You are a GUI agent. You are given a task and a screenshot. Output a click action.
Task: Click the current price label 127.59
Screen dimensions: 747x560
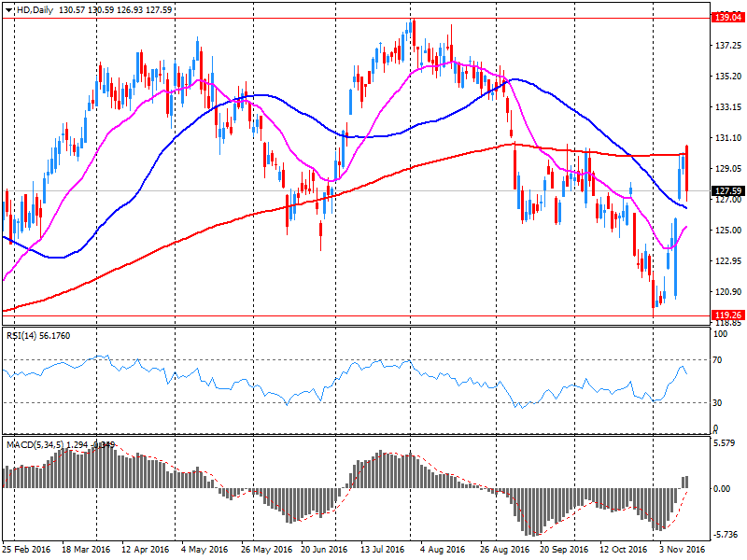[728, 191]
